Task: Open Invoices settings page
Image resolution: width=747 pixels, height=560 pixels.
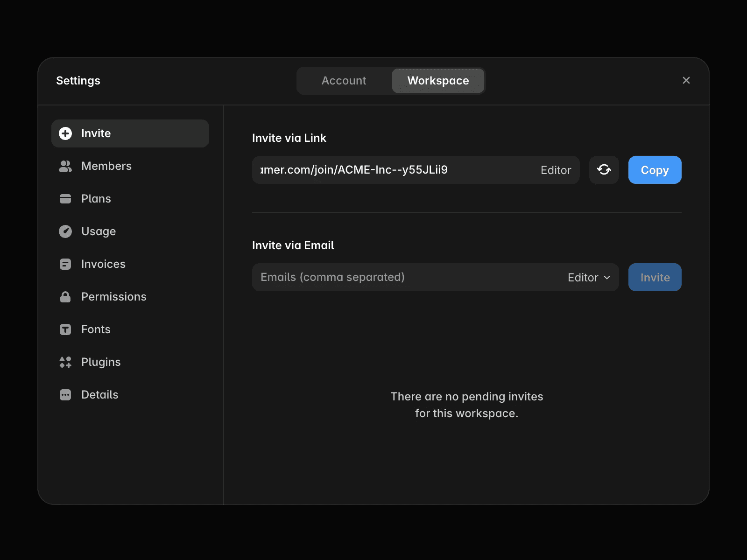Action: tap(130, 264)
